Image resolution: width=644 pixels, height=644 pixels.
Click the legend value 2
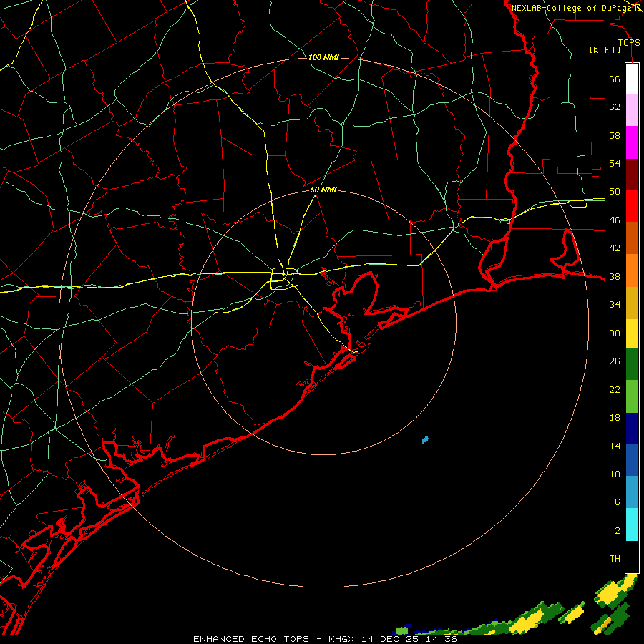(617, 531)
